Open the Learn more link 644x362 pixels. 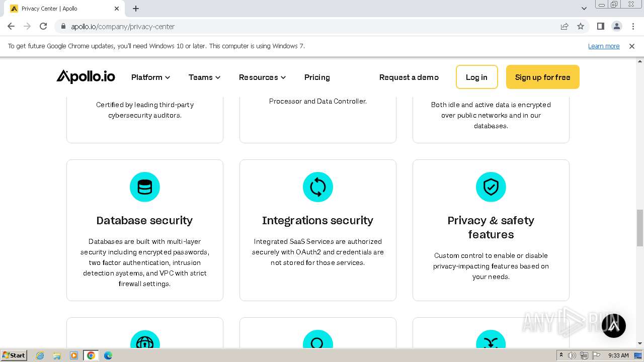coord(604,46)
